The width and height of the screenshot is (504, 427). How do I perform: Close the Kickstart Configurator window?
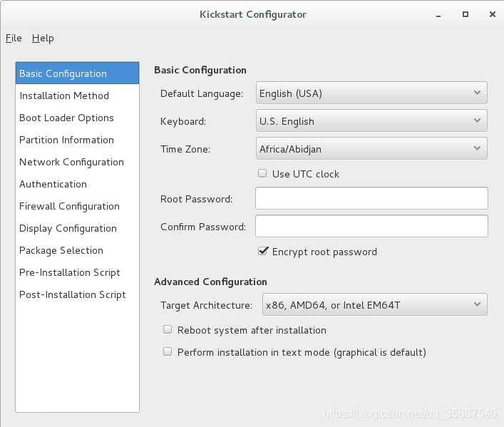493,14
